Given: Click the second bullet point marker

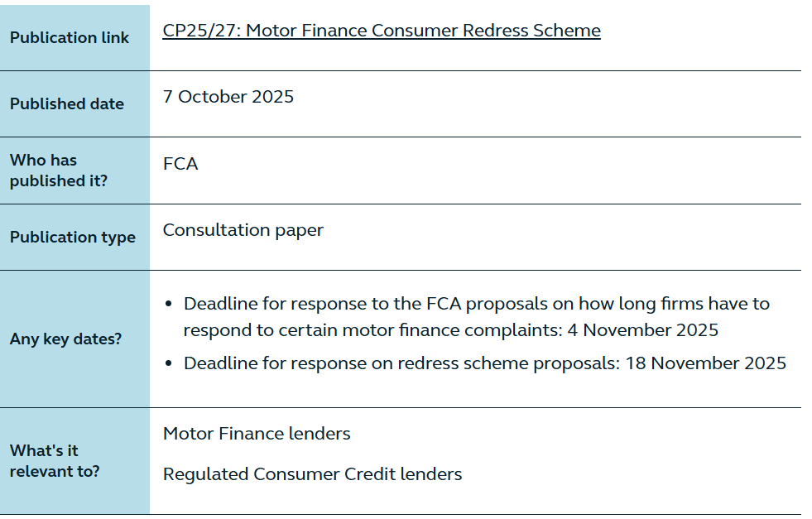Looking at the screenshot, I should point(169,364).
